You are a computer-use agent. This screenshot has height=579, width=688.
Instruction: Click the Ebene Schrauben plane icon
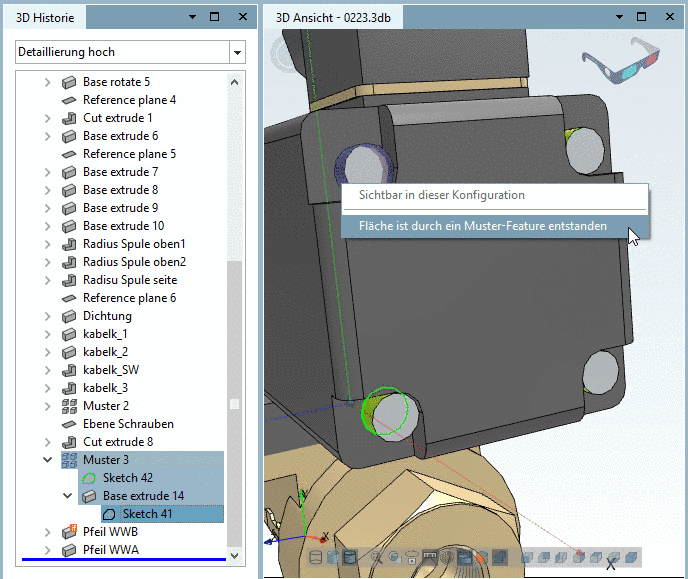[69, 424]
